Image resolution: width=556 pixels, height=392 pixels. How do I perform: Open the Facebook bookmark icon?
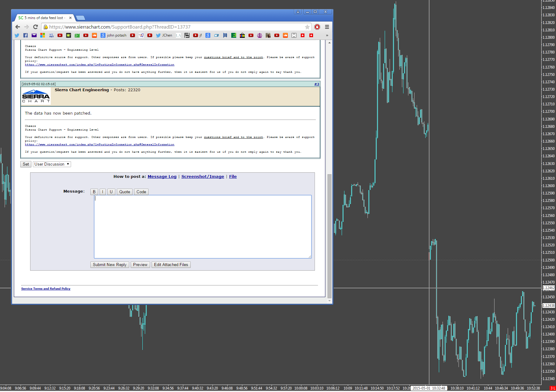point(26,35)
